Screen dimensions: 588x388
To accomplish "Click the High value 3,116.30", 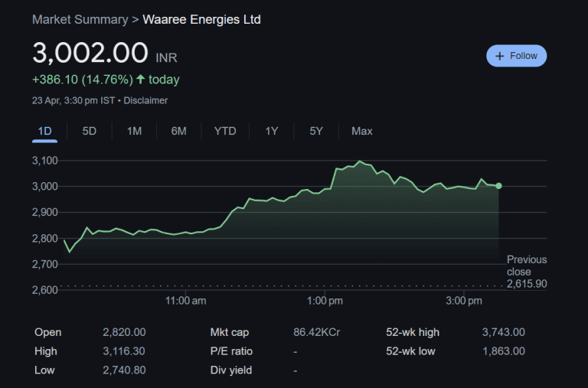I will click(124, 351).
